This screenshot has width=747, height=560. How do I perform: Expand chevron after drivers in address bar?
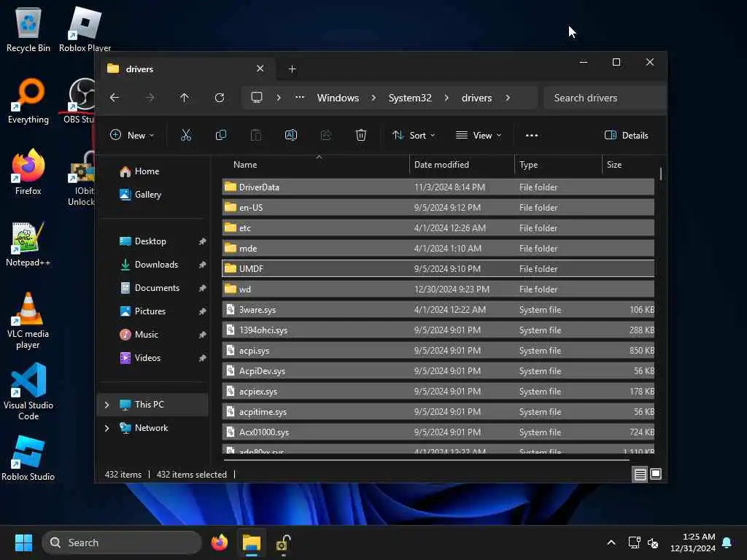click(x=508, y=98)
